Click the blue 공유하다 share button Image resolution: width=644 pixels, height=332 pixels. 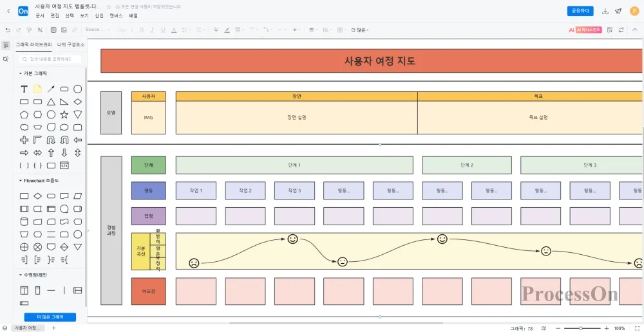click(x=580, y=11)
